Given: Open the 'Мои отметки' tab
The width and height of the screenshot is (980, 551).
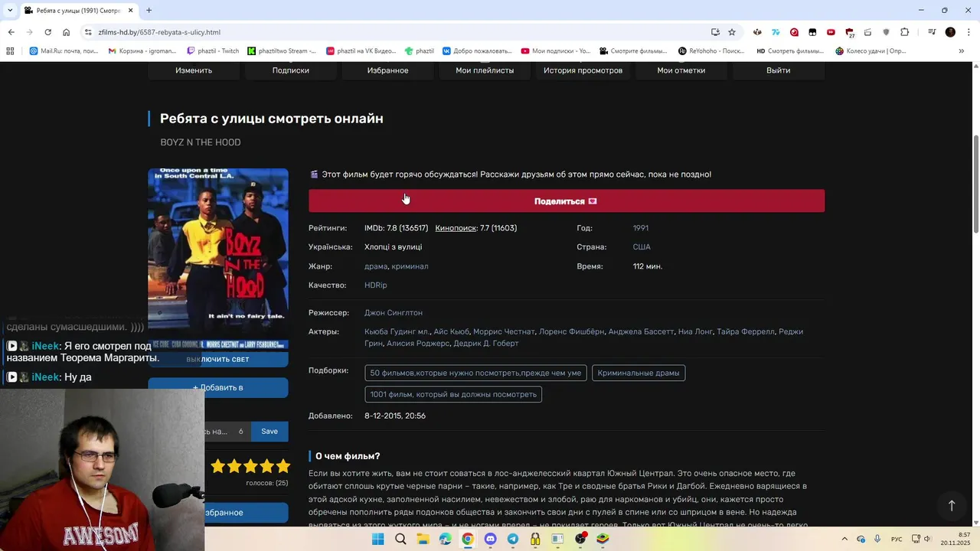Looking at the screenshot, I should coord(681,70).
